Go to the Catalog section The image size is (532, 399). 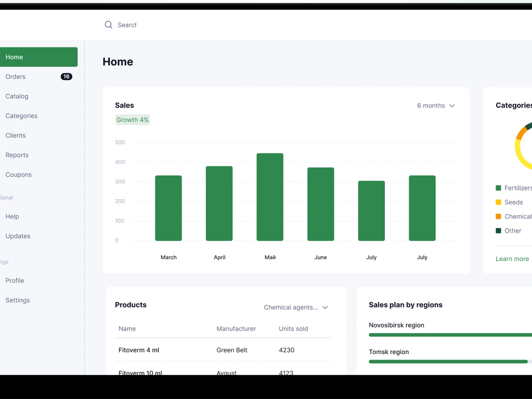click(x=17, y=96)
